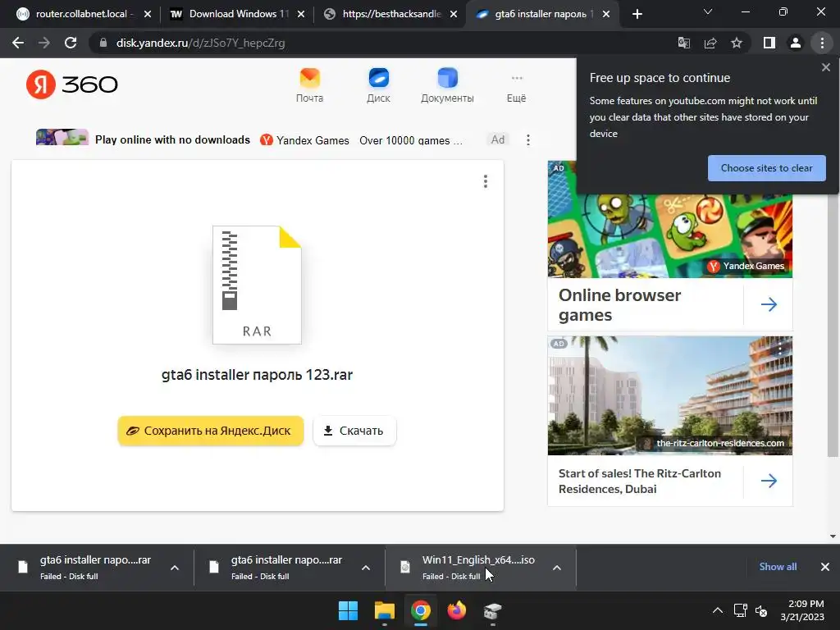Close the downloads bar
Viewport: 840px width, 630px height.
click(825, 567)
